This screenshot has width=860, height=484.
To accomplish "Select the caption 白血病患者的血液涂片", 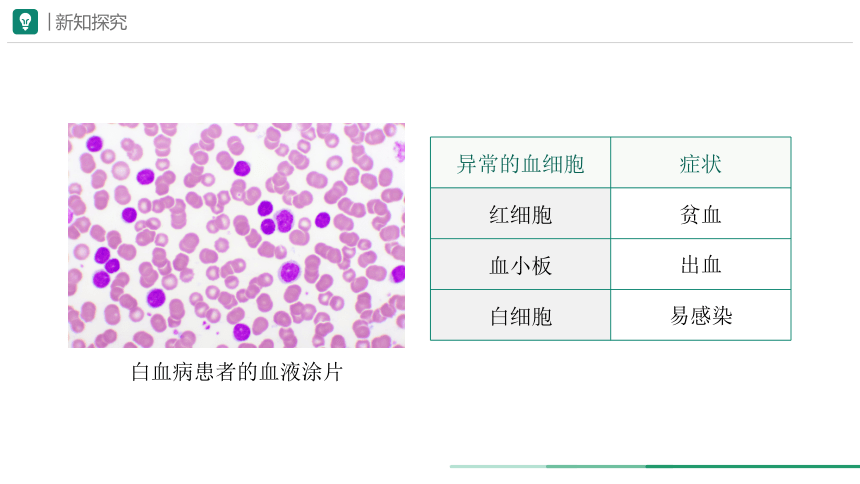I will coord(237,372).
